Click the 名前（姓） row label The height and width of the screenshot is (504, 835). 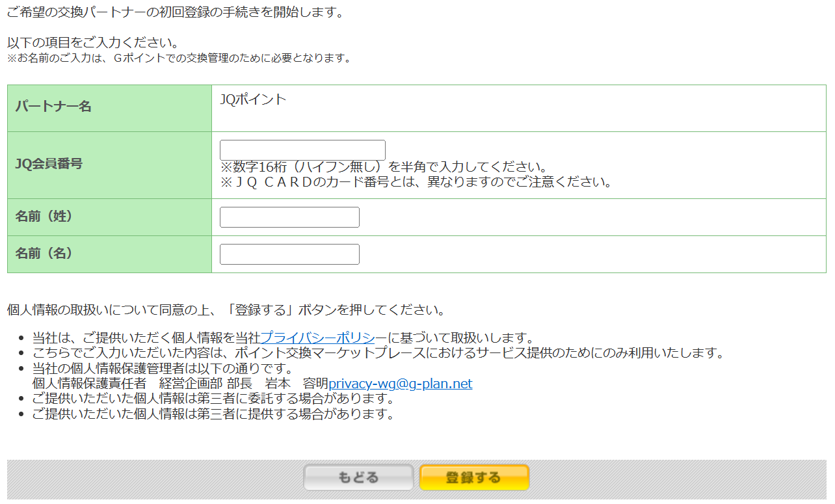click(44, 217)
